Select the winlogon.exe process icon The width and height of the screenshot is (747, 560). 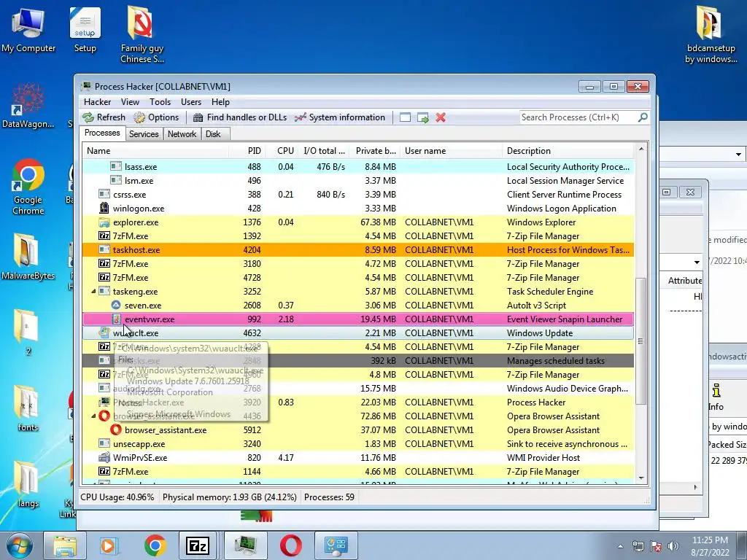click(x=104, y=208)
